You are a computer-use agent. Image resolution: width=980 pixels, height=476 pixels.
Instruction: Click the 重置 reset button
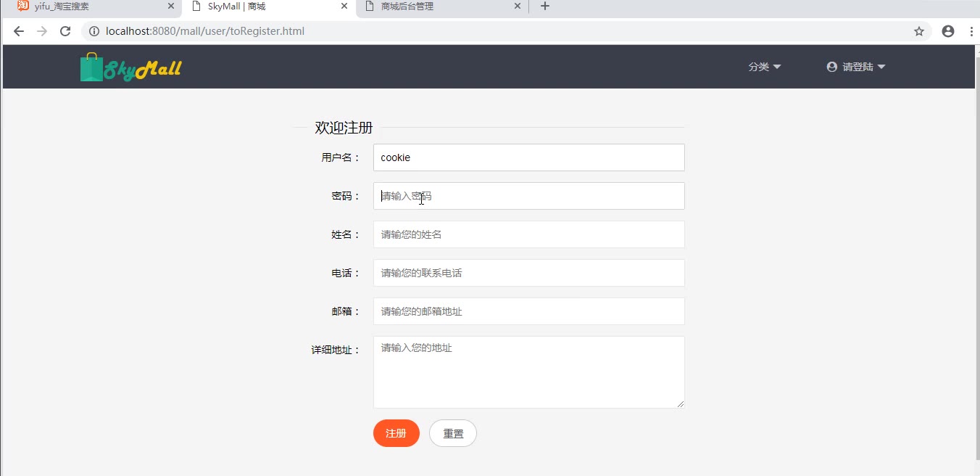click(x=453, y=433)
